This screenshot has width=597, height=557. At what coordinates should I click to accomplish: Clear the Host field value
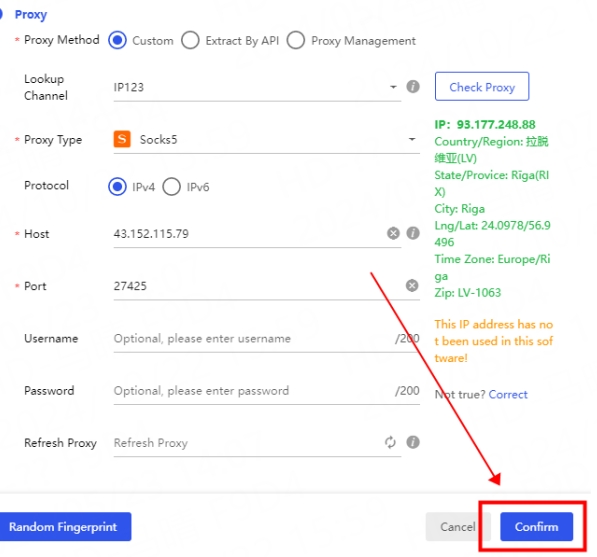pyautogui.click(x=393, y=233)
